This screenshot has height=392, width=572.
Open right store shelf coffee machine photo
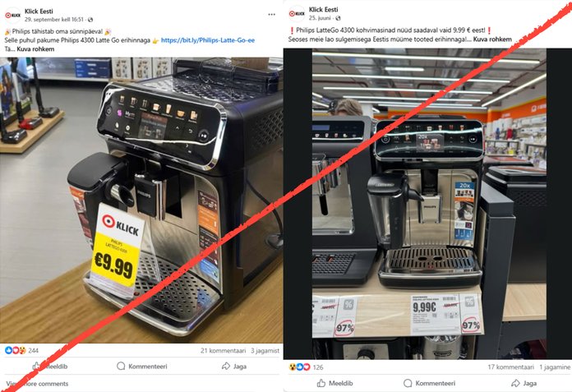(x=429, y=204)
